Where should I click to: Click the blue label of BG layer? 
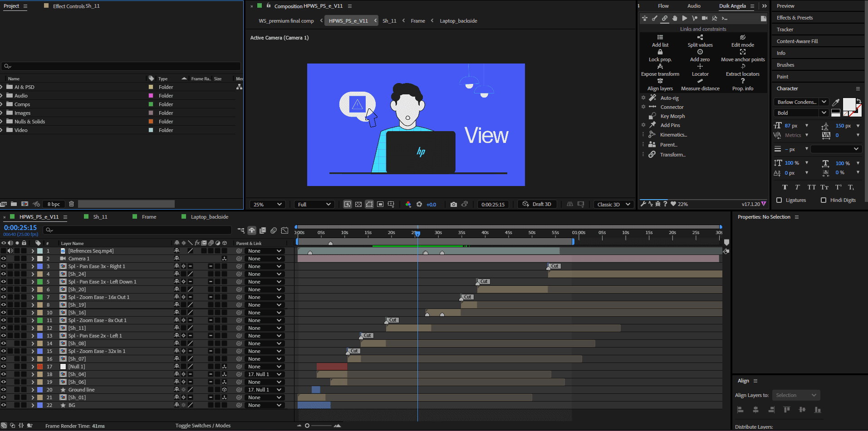pyautogui.click(x=40, y=405)
